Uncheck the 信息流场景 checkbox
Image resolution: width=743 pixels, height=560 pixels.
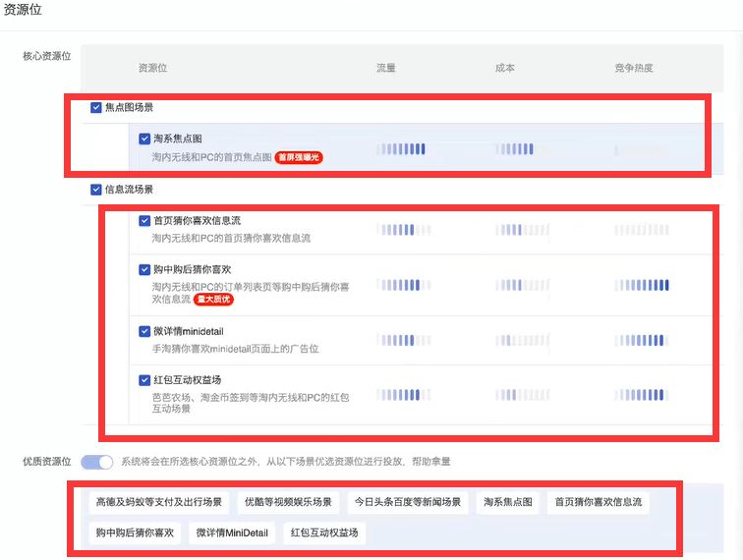[x=95, y=190]
